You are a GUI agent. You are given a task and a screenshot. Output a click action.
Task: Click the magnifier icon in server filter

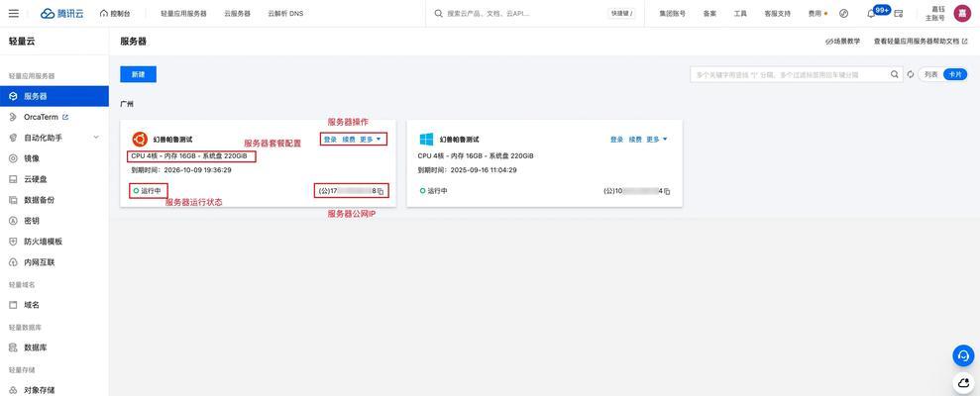(x=895, y=74)
